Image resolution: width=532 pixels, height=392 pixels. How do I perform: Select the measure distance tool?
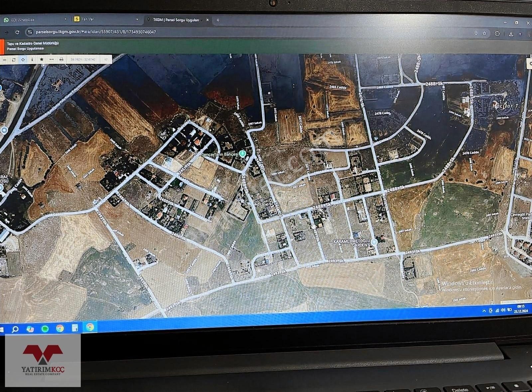click(x=51, y=59)
